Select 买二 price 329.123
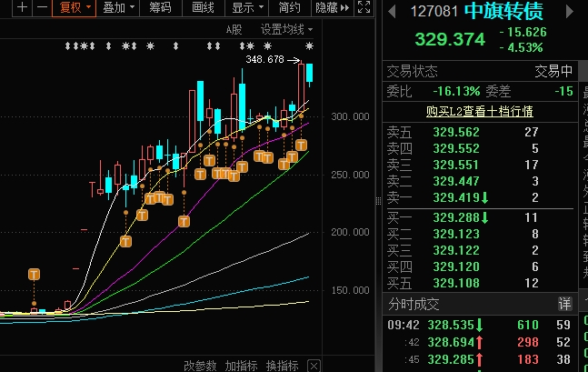Screen dimensions: 588x372 click(x=456, y=234)
